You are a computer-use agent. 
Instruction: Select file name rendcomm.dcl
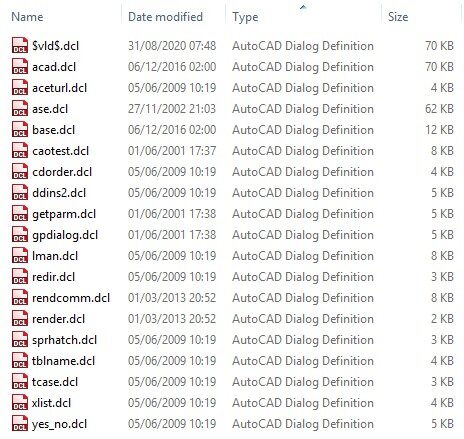71,298
